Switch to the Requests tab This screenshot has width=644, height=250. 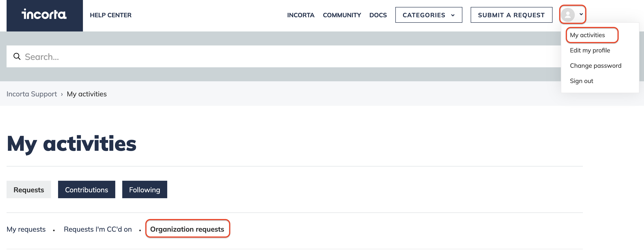click(29, 189)
